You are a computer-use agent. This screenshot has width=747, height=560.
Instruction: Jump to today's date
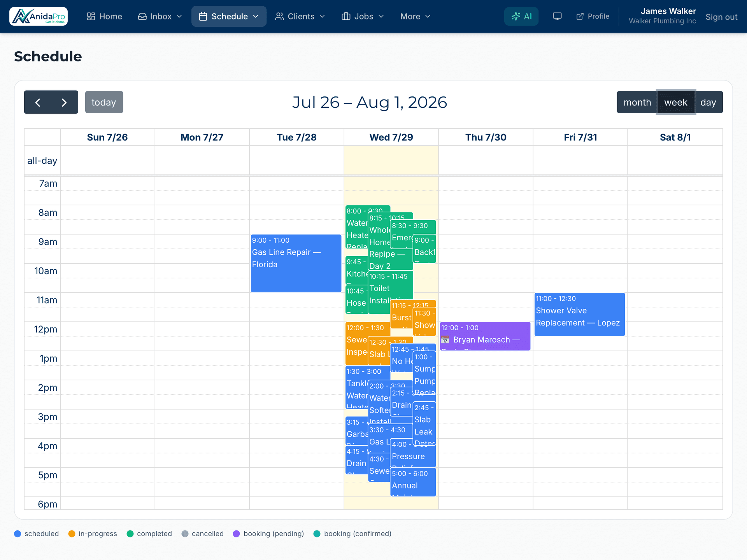pyautogui.click(x=104, y=102)
